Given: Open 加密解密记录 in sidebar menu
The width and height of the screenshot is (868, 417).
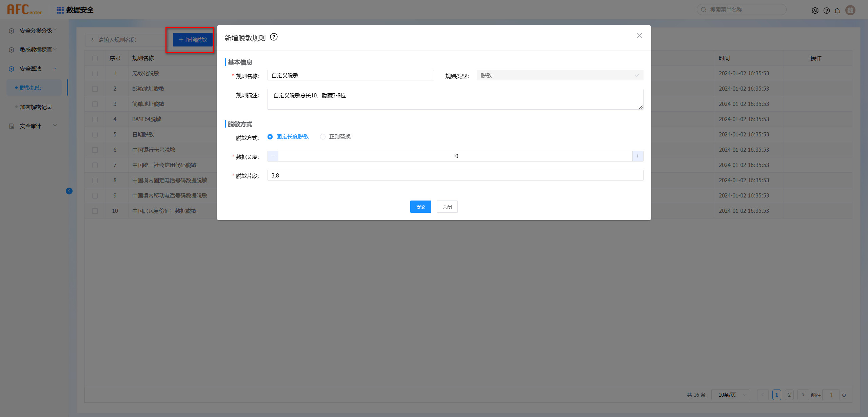Looking at the screenshot, I should pyautogui.click(x=36, y=107).
